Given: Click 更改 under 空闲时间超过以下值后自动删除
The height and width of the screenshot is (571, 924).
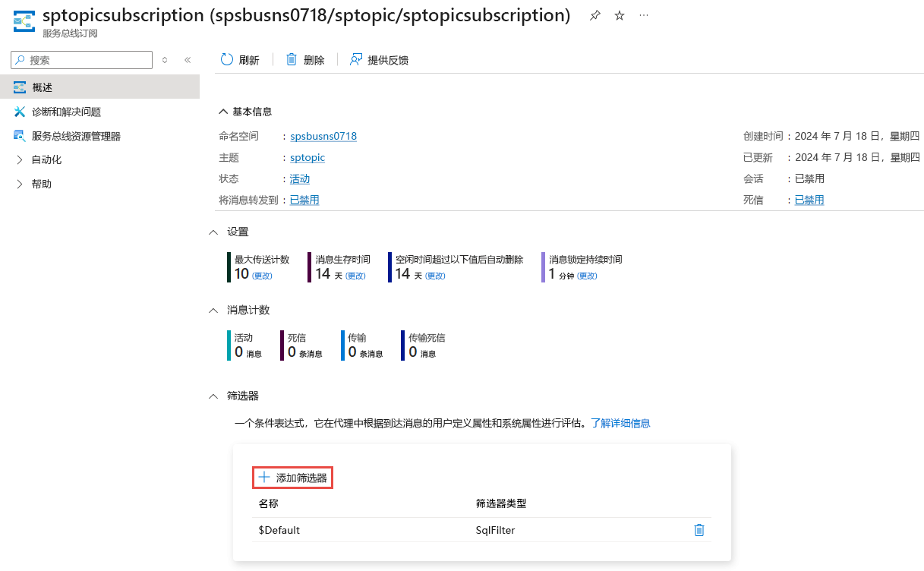Looking at the screenshot, I should pos(435,276).
